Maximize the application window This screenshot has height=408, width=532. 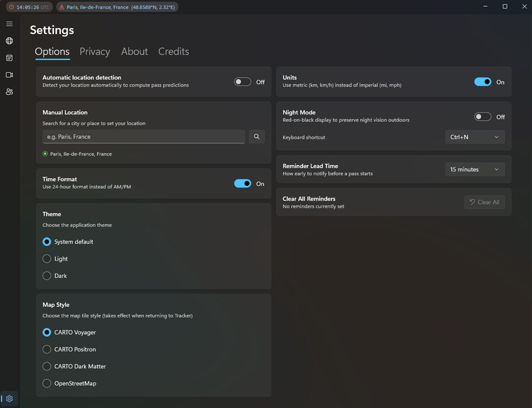[x=505, y=6]
